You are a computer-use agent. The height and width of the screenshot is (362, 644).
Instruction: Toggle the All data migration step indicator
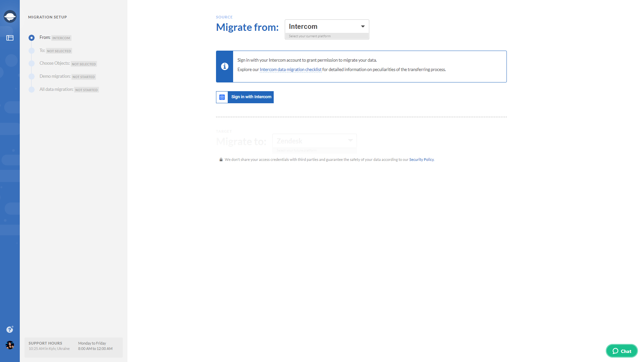pos(32,88)
